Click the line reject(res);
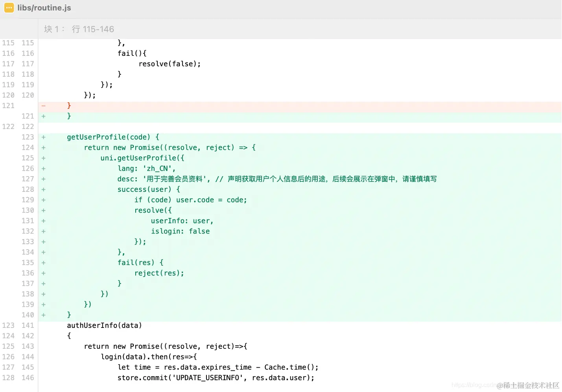 tap(159, 273)
